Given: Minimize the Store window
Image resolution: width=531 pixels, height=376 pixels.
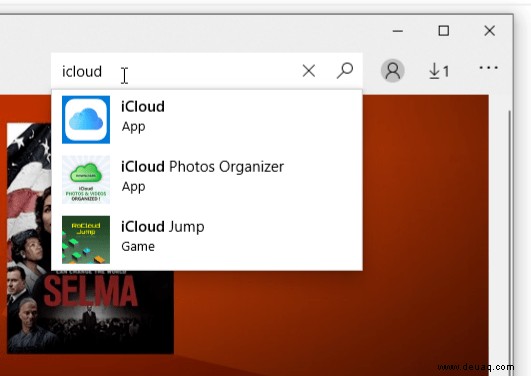Looking at the screenshot, I should pyautogui.click(x=398, y=31).
